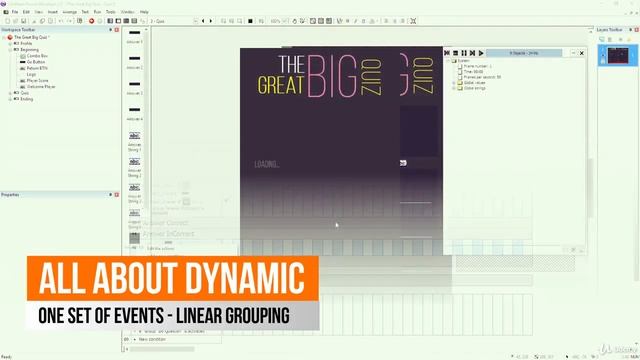Click new layer icon in Layers Toolbar
This screenshot has width=640, height=360.
point(602,39)
